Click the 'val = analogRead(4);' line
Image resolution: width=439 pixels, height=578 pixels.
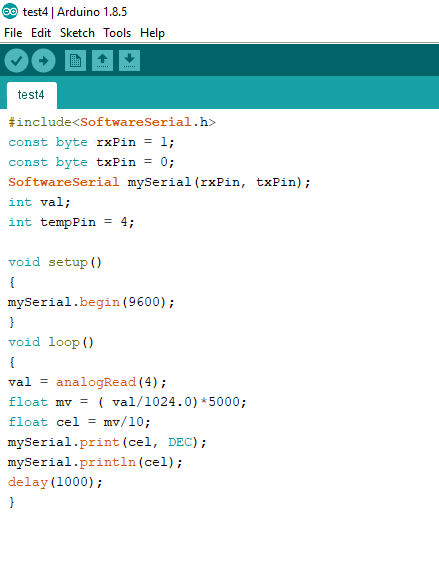pos(87,382)
